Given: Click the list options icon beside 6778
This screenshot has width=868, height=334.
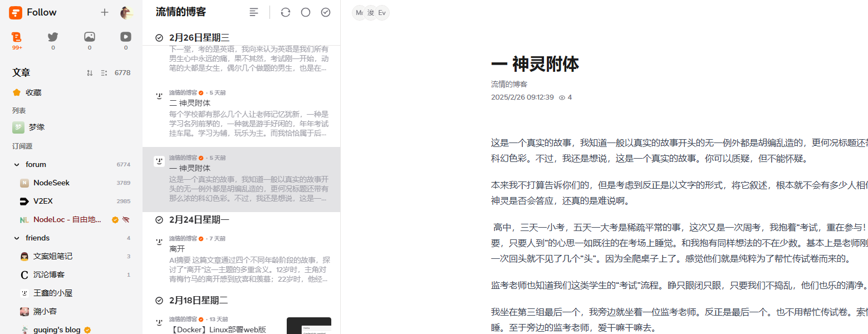Looking at the screenshot, I should 104,73.
